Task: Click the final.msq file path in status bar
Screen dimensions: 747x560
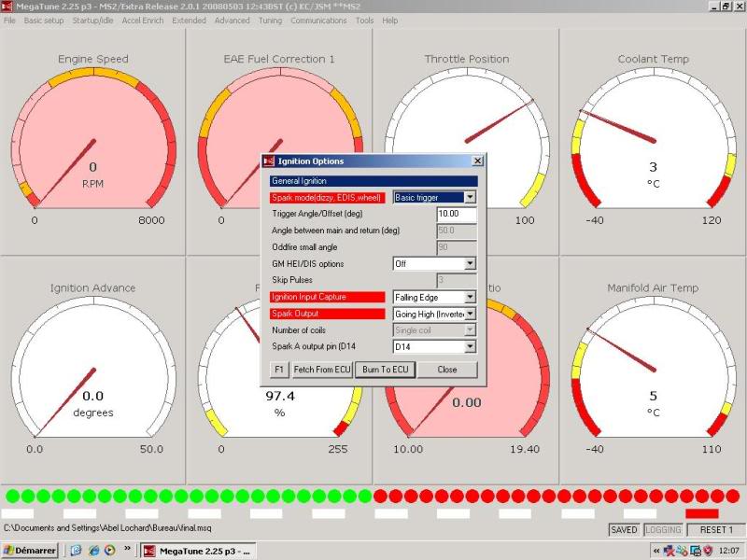Action: point(107,528)
